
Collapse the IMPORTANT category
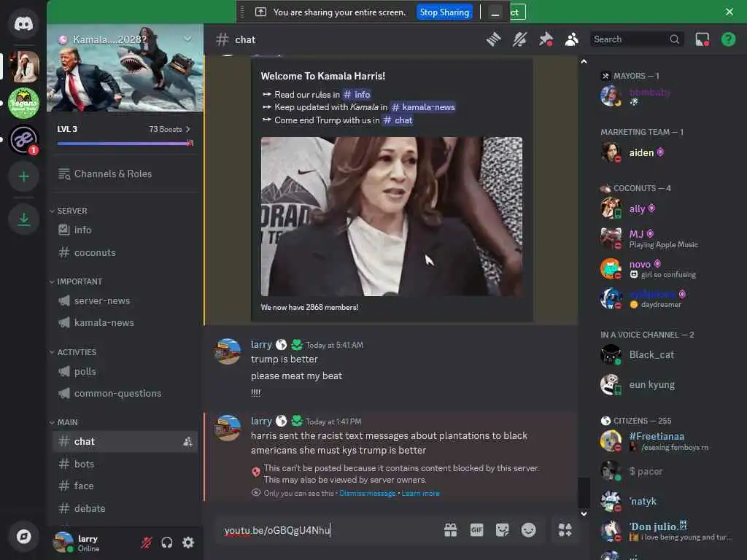76,282
